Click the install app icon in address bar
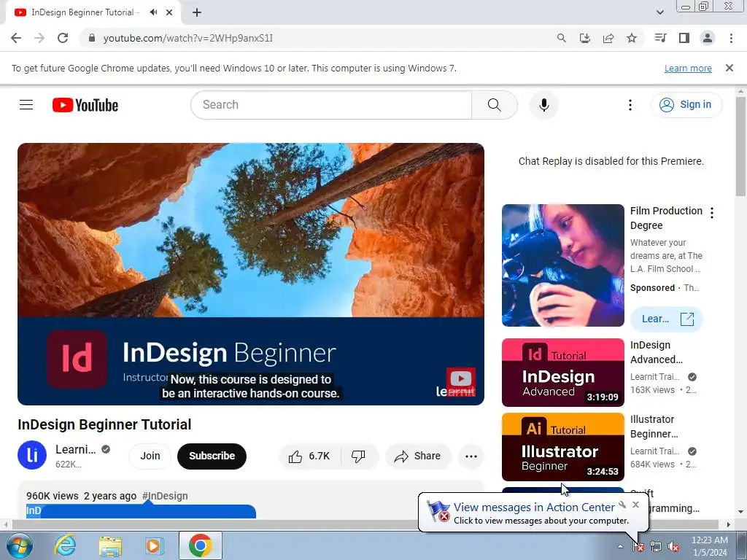747x560 pixels. (x=585, y=38)
